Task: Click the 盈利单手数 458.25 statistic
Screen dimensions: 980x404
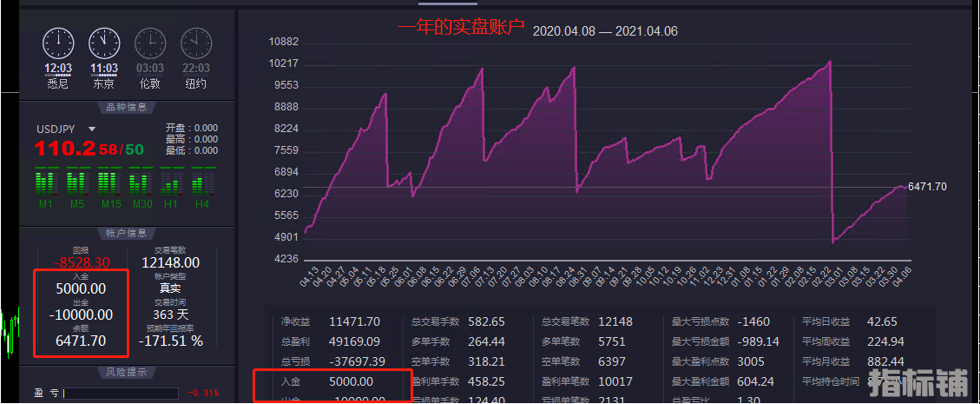Action: [x=458, y=381]
